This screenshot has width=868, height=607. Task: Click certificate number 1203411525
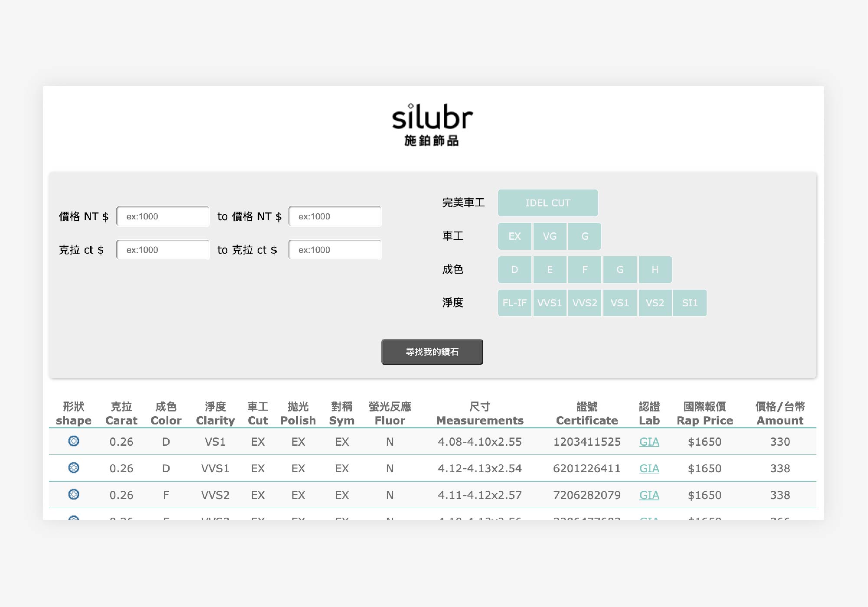coord(587,442)
